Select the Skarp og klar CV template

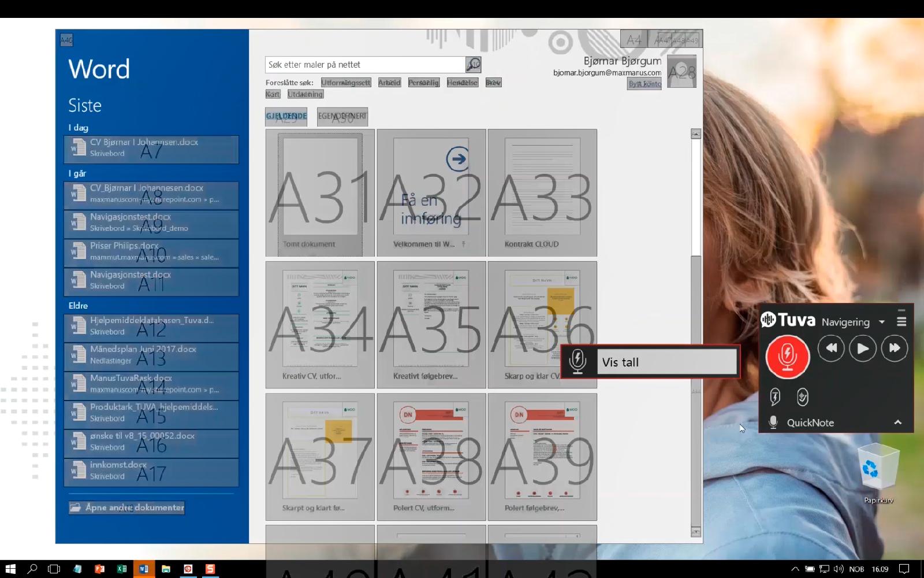tap(542, 325)
